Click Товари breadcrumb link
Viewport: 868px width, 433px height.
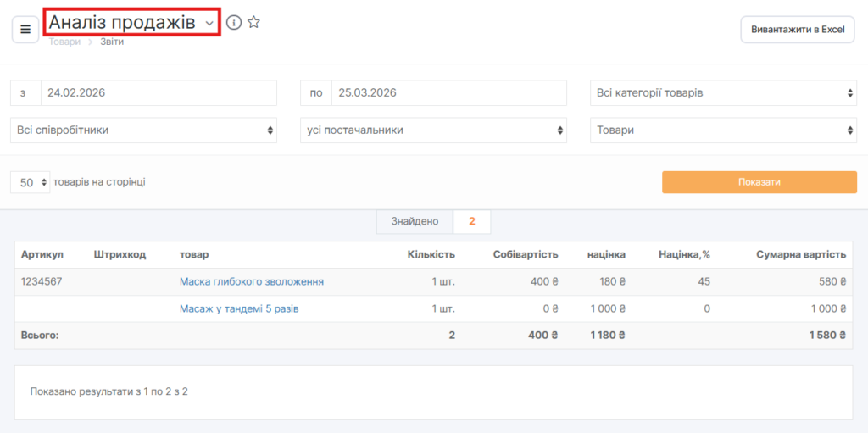[x=64, y=42]
